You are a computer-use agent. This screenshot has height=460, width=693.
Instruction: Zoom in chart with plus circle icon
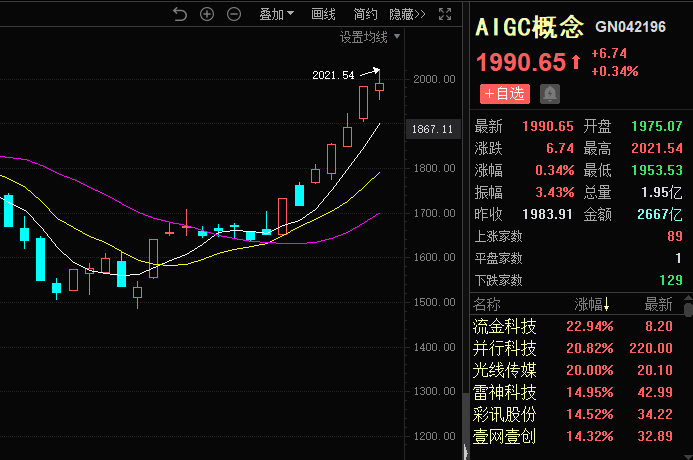point(207,14)
